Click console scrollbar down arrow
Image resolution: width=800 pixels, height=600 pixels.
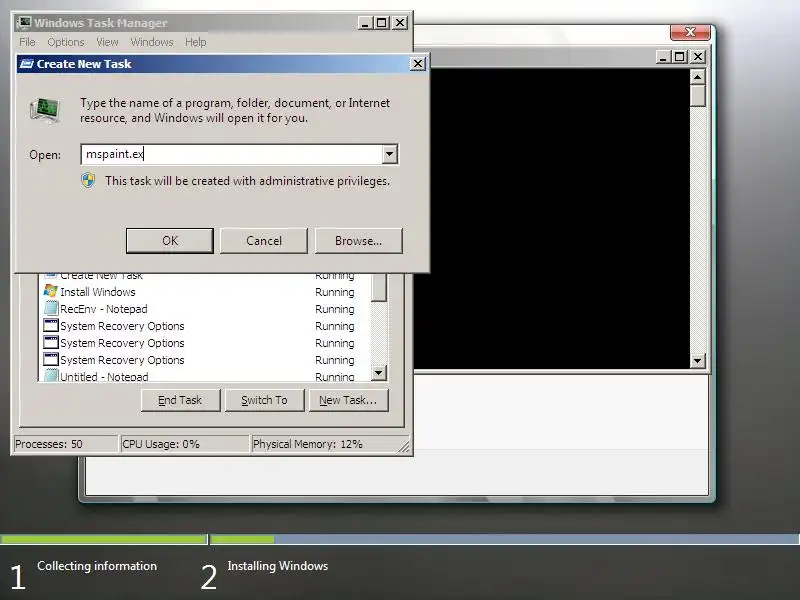(x=697, y=361)
